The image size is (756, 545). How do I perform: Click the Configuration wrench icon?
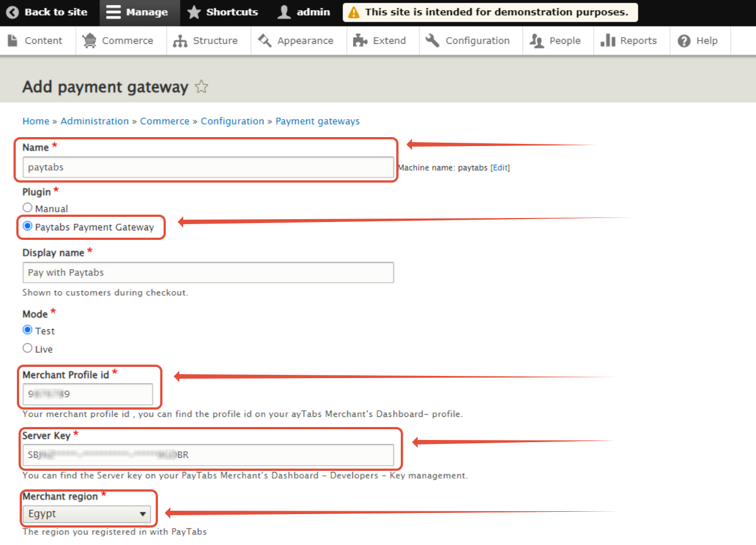coord(432,40)
